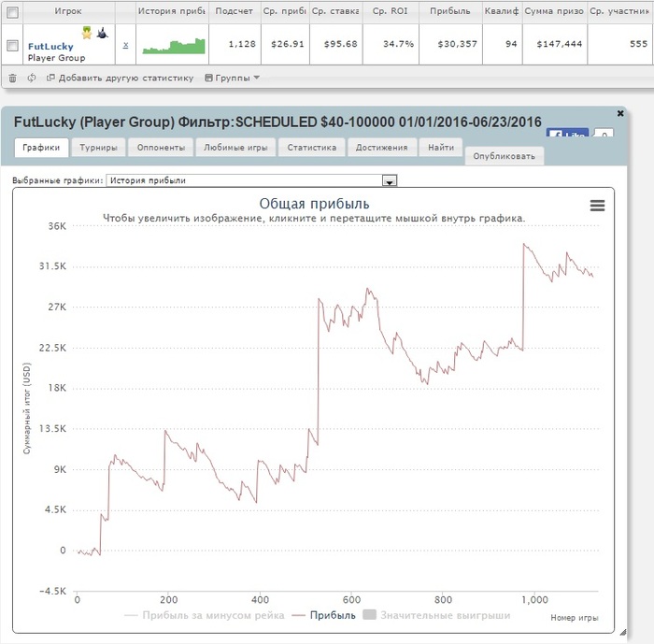
Task: Click the Facebook like count bubble
Action: [604, 133]
